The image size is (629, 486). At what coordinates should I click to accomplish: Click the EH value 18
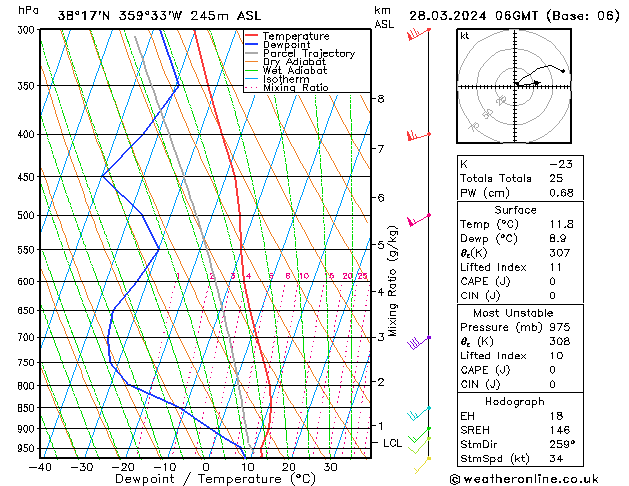(556, 416)
